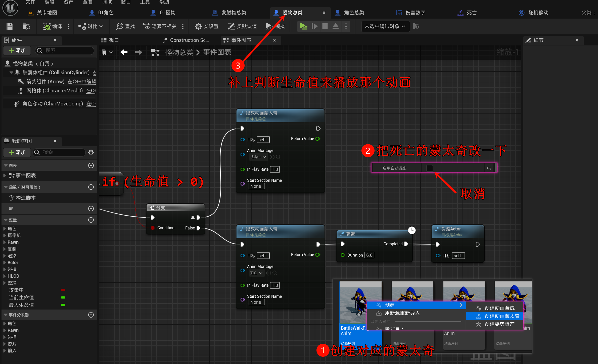Image resolution: width=598 pixels, height=364 pixels.
Task: Click the navigate back arrow
Action: point(124,52)
